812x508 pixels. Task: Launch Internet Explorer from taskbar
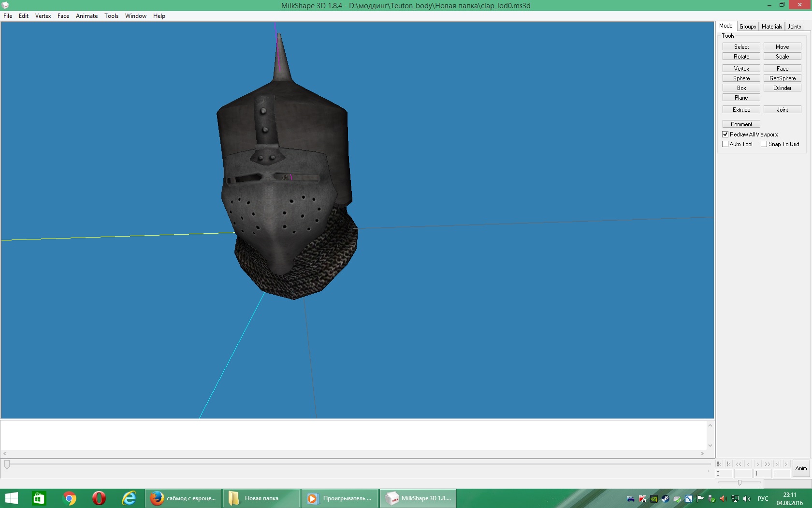tap(129, 498)
